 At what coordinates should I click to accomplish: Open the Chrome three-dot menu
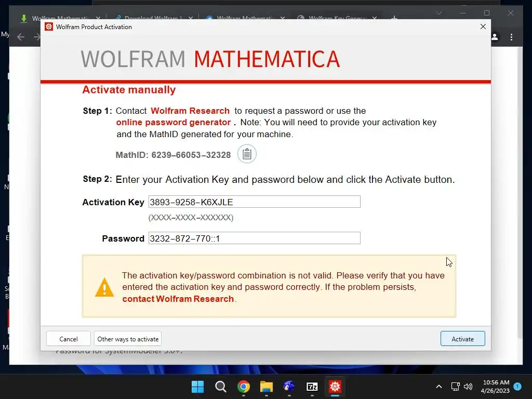(511, 37)
